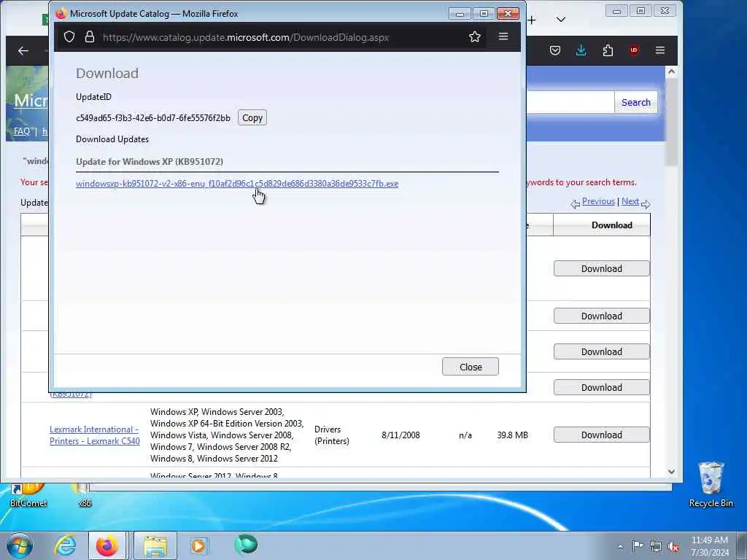Select the BitComet desktop shortcut
Screen dimensions: 747x560
28,495
